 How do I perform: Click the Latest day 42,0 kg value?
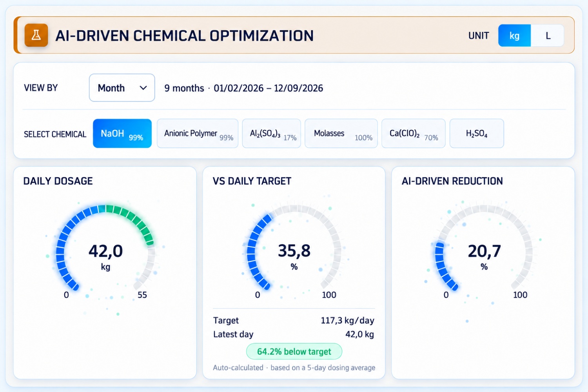click(x=359, y=334)
